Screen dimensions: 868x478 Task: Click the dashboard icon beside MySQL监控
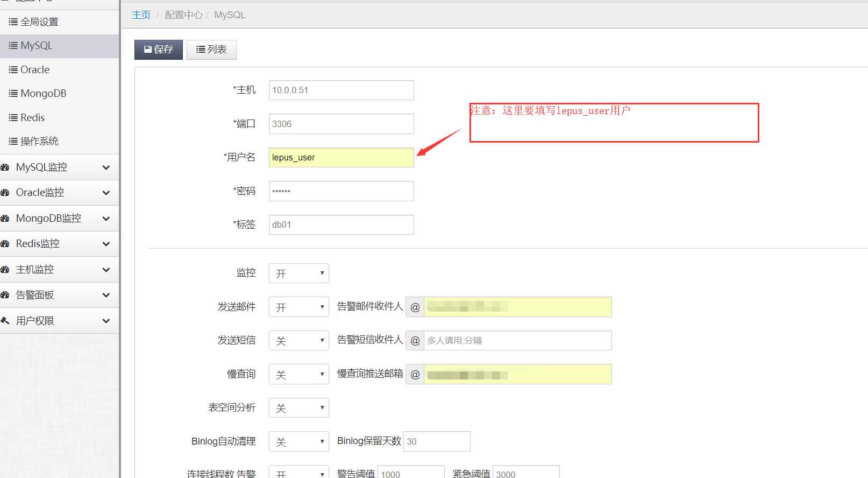(x=5, y=167)
